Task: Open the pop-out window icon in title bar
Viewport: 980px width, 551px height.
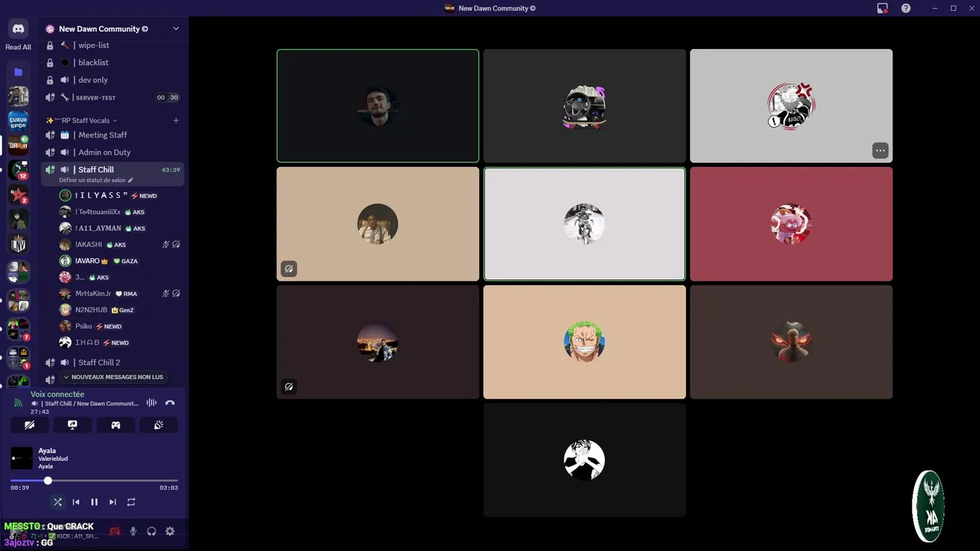Action: pos(883,8)
